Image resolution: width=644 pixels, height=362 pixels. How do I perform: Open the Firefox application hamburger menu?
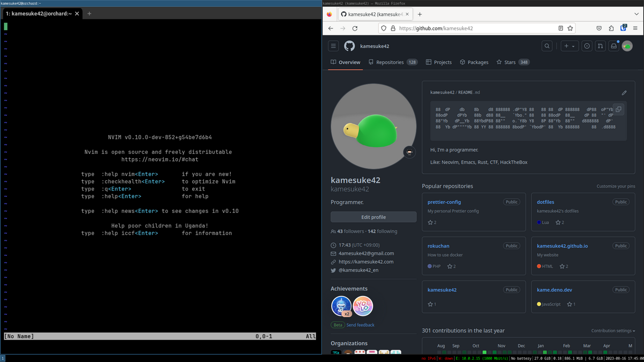coord(635,28)
